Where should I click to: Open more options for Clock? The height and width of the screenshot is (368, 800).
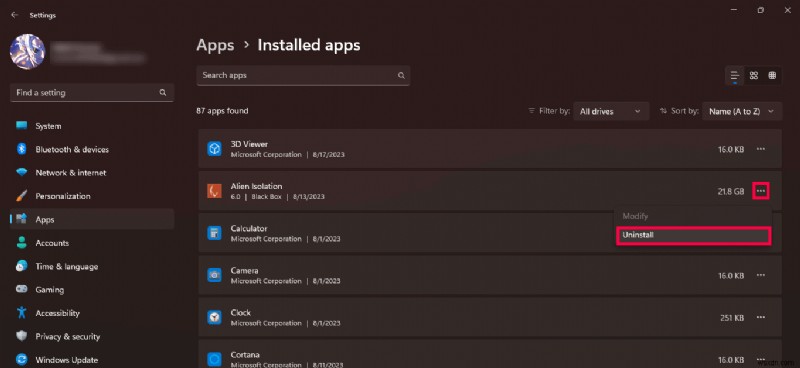(761, 317)
